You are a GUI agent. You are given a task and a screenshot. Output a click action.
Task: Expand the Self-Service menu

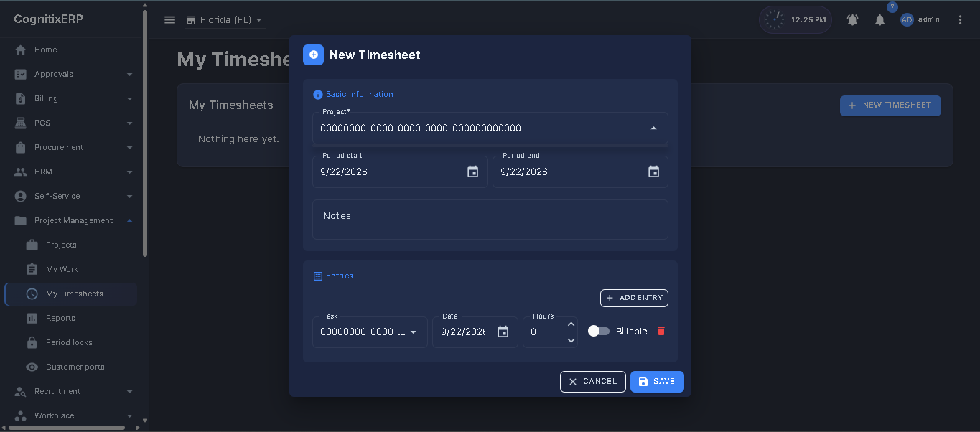(x=74, y=196)
